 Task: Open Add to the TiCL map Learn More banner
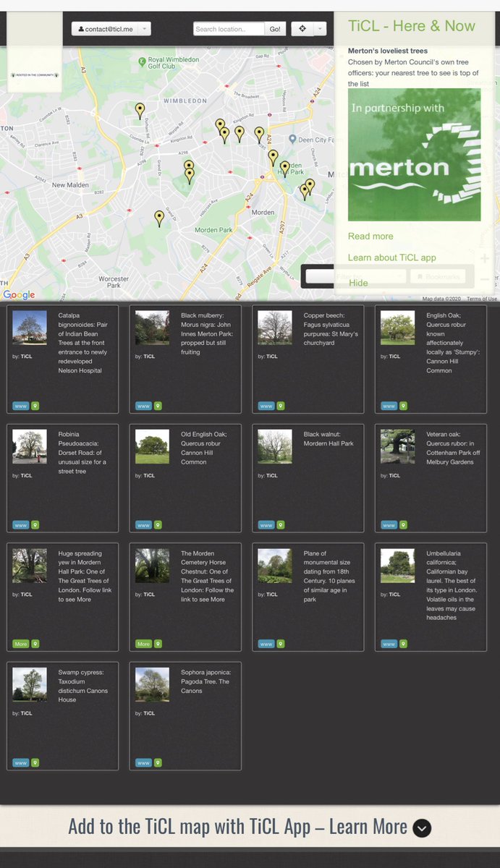click(250, 827)
